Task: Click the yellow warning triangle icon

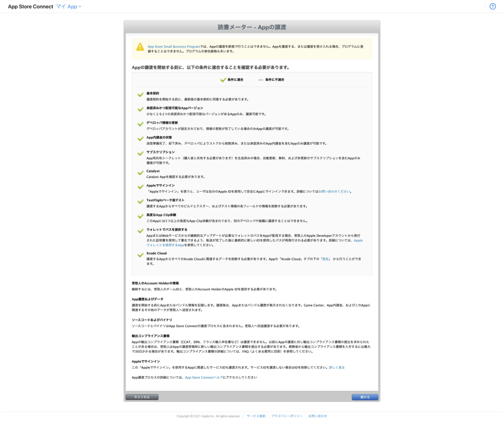Action: click(x=140, y=47)
